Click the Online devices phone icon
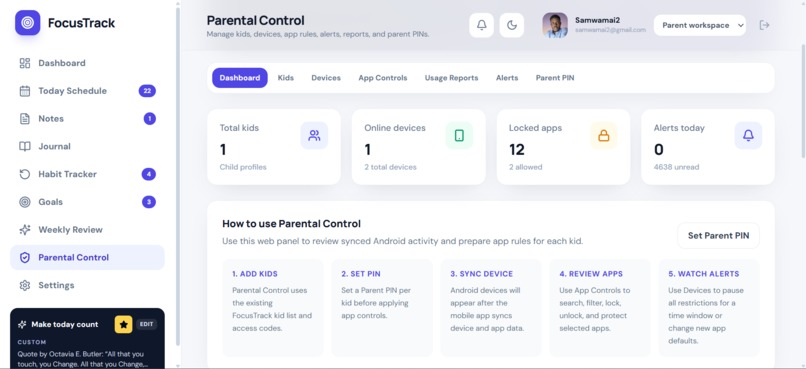The height and width of the screenshot is (369, 806). pyautogui.click(x=459, y=136)
